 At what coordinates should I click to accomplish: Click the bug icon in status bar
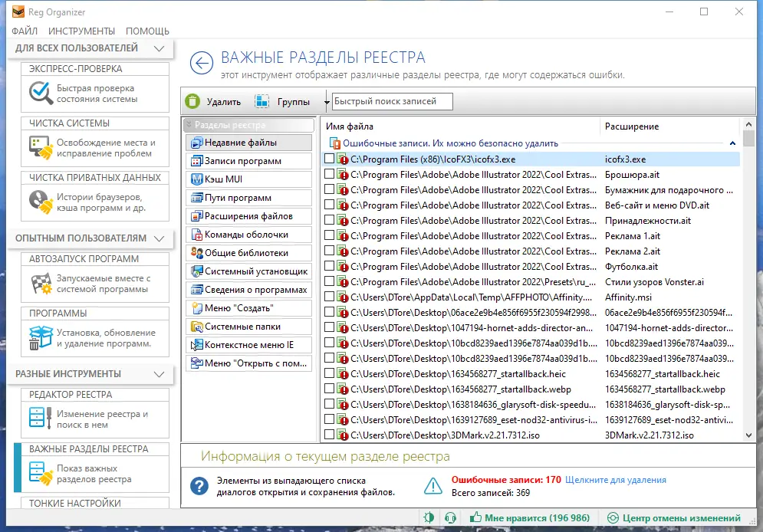(x=429, y=518)
